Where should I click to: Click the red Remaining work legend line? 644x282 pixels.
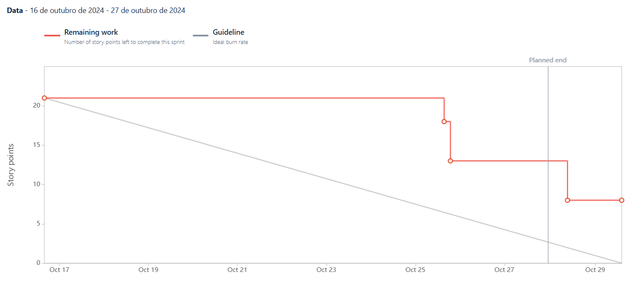point(52,36)
